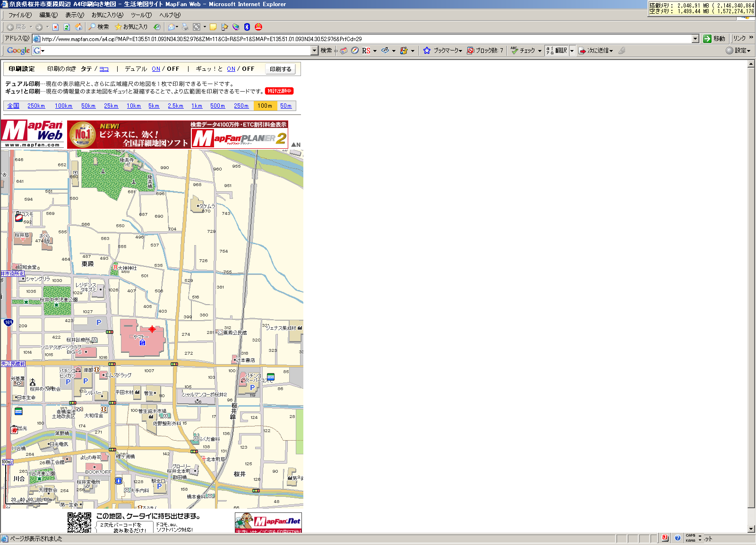
Task: Click the Mail envelope icon
Action: (x=172, y=27)
